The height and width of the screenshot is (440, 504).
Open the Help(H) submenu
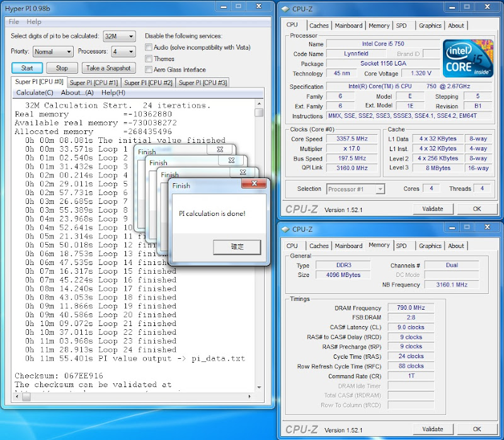[x=113, y=93]
